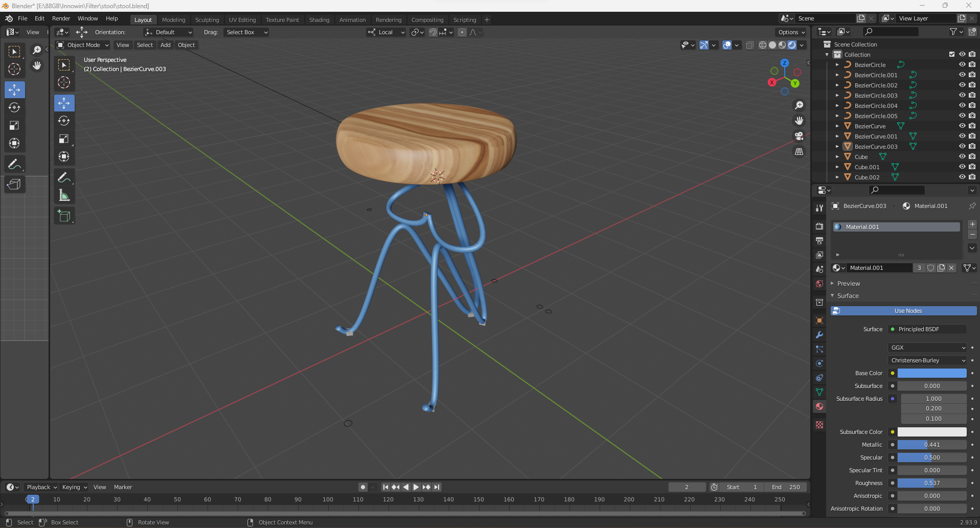The image size is (980, 528).
Task: Open the Christensen-Burley subsurface method dropdown
Action: click(928, 360)
